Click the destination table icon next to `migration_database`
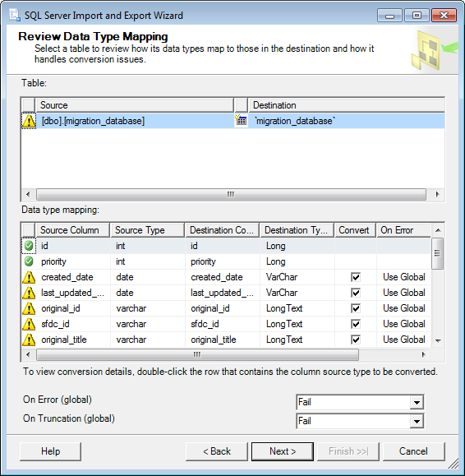This screenshot has height=476, width=465. coord(241,120)
